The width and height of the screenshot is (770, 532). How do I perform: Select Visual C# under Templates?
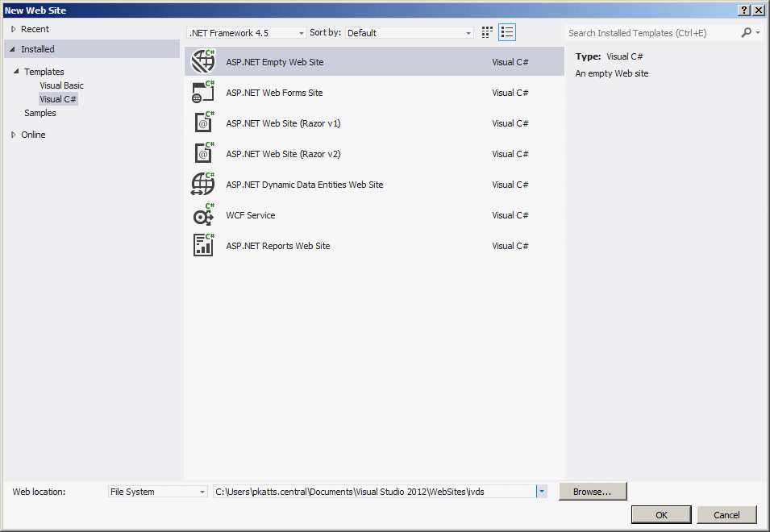coord(58,99)
